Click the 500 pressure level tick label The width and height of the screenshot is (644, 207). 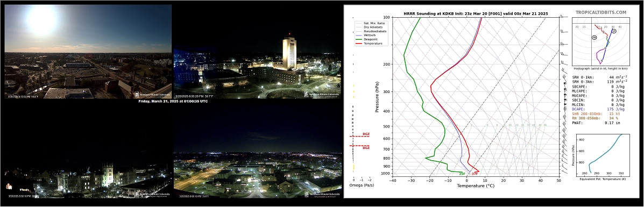387,126
